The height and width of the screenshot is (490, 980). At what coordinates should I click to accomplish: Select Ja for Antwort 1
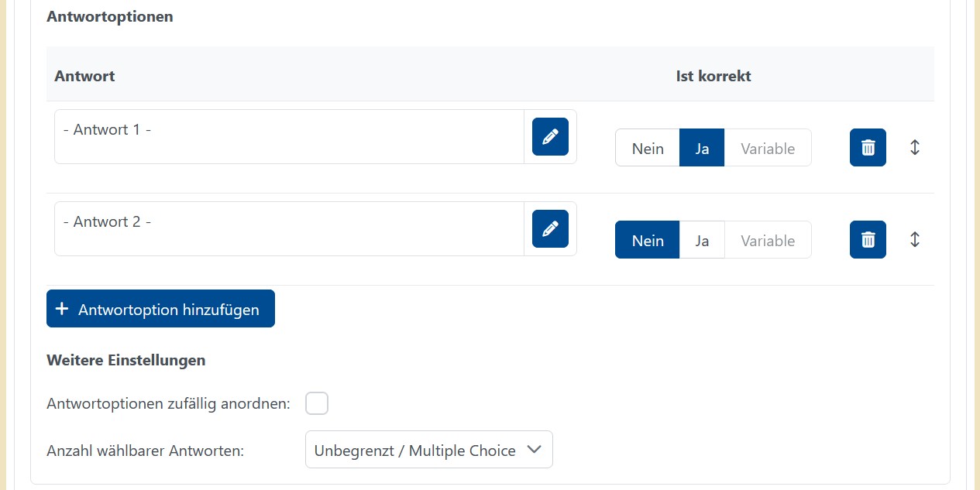pos(702,148)
